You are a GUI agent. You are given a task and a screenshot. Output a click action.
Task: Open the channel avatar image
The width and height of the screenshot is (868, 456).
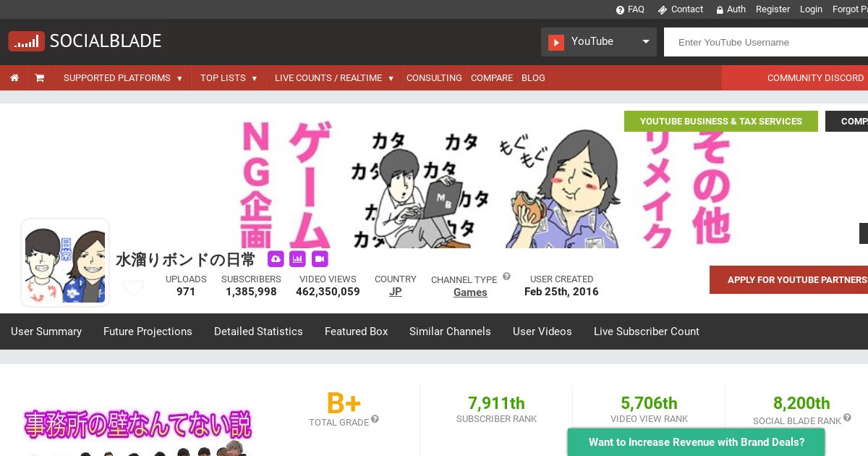point(65,263)
